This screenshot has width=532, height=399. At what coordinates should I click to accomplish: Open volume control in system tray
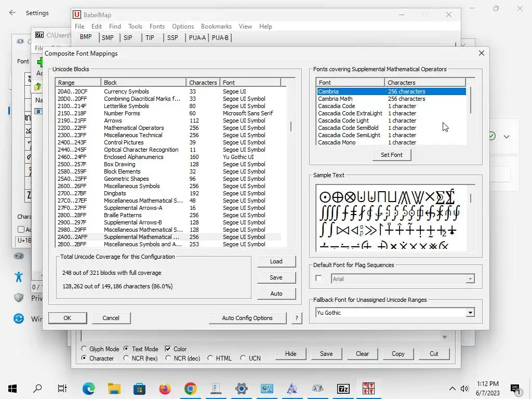464,389
